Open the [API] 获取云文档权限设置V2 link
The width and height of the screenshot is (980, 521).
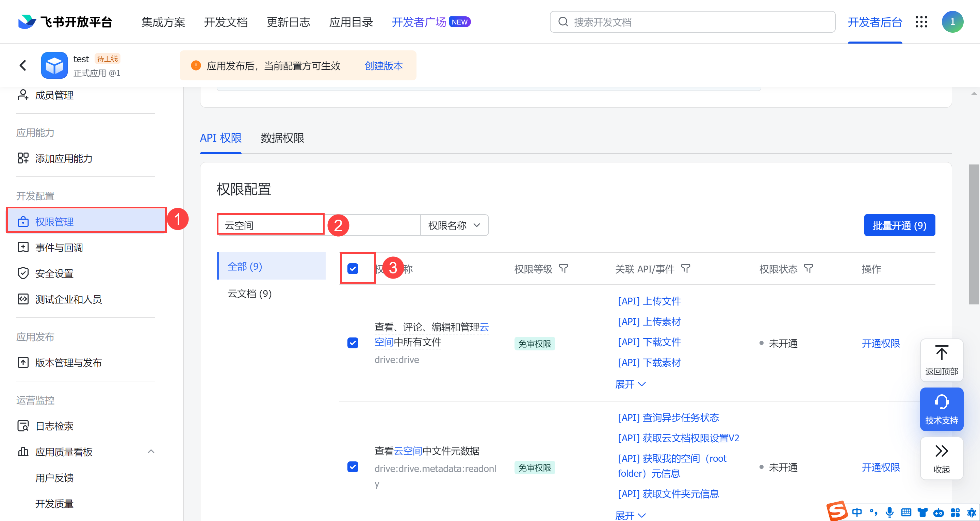[x=678, y=438]
